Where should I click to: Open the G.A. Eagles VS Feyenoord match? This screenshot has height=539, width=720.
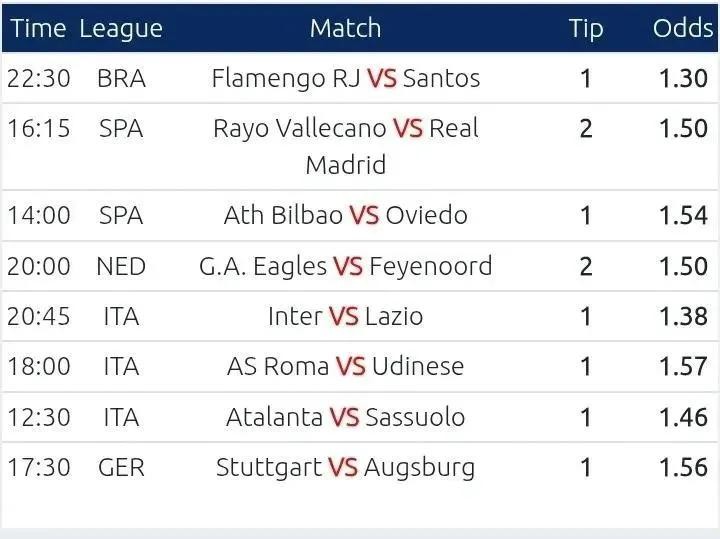(345, 266)
